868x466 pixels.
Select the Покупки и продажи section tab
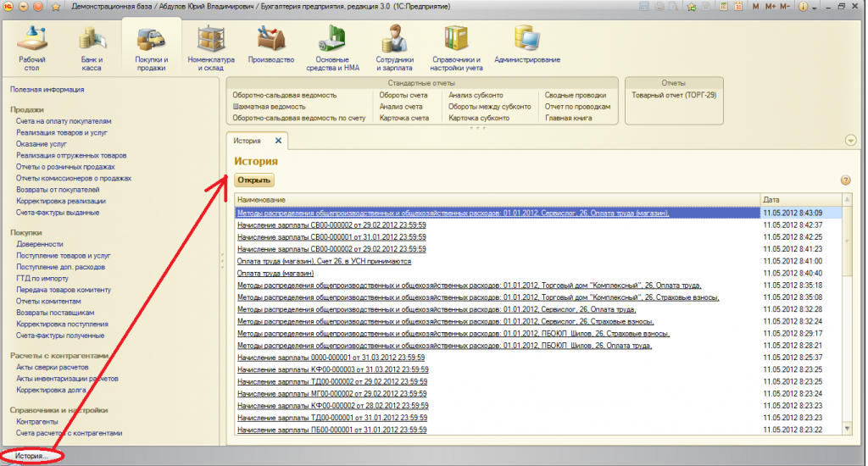[x=152, y=48]
